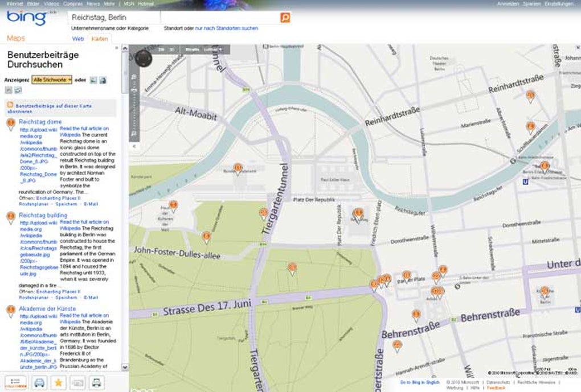Click the orange Feedback link in footer

pyautogui.click(x=496, y=388)
